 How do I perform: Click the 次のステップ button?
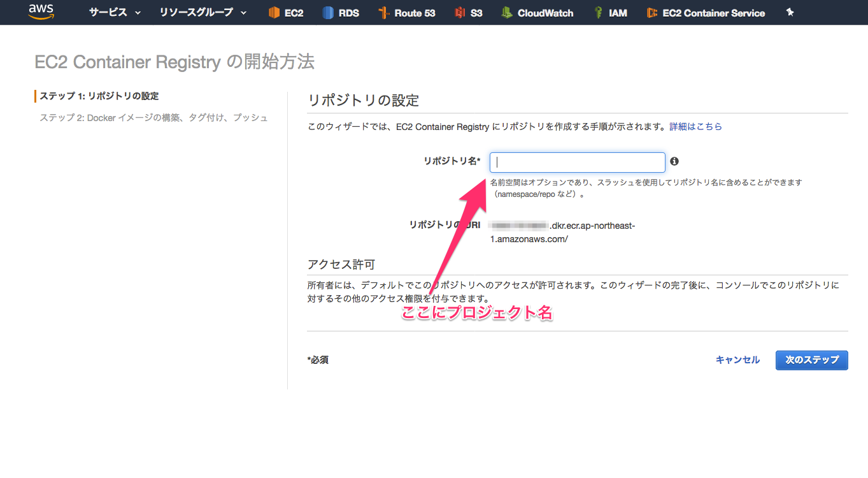tap(812, 360)
